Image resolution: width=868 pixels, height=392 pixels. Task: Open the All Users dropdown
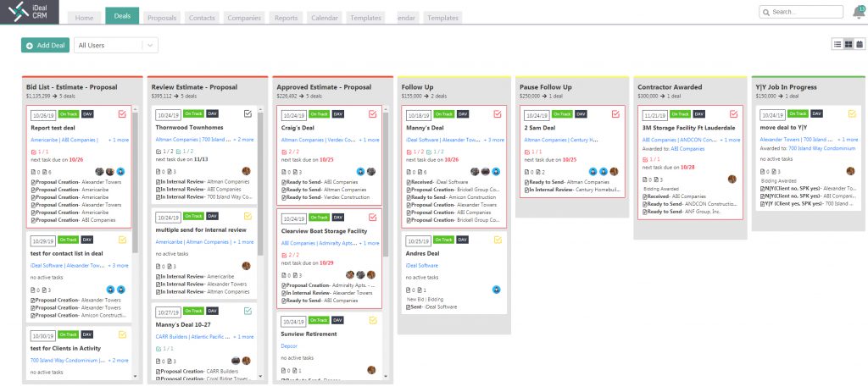(115, 46)
